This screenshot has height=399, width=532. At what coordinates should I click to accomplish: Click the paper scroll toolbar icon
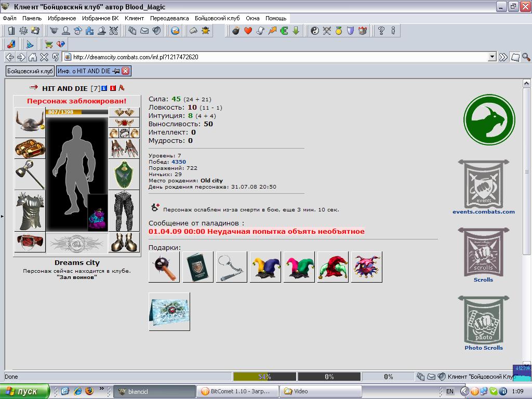tap(260, 31)
